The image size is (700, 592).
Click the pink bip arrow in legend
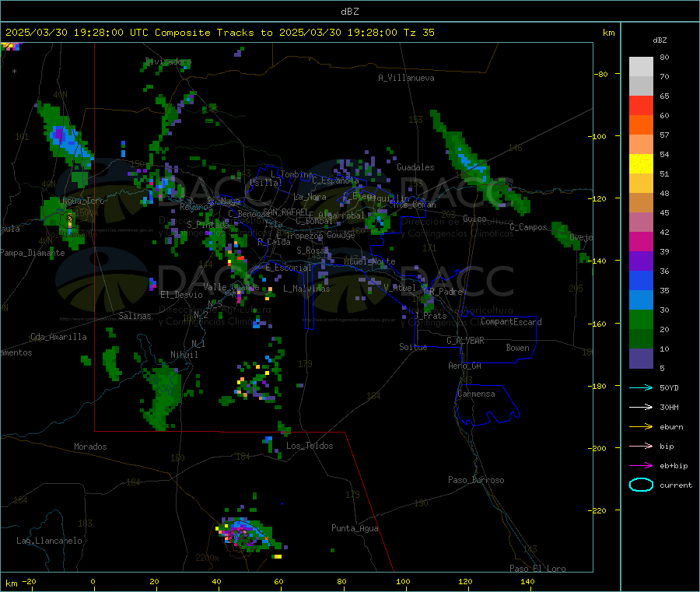pyautogui.click(x=641, y=446)
